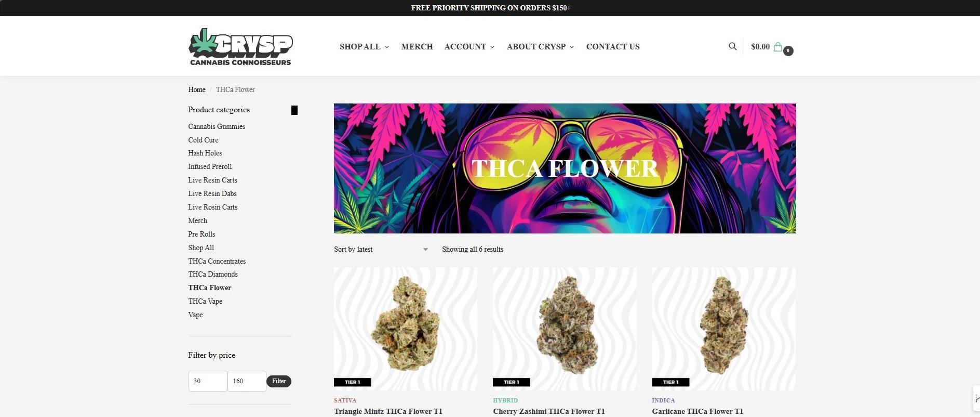The height and width of the screenshot is (417, 980).
Task: Click the maximum price field showing 160
Action: tap(247, 381)
